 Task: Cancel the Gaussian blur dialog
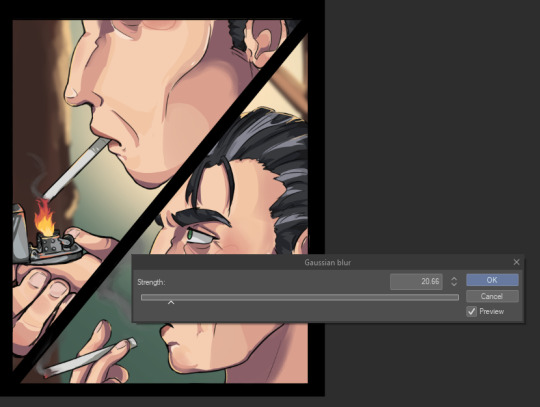pos(492,296)
